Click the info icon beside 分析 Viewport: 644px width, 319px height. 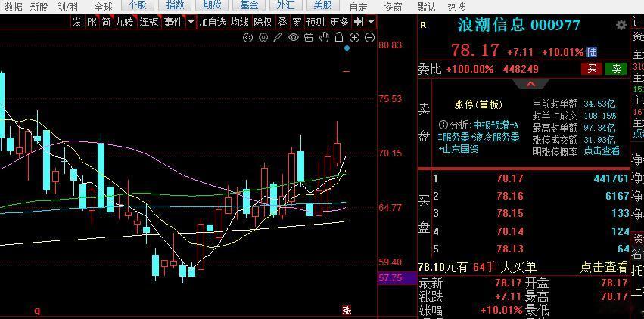click(x=443, y=125)
